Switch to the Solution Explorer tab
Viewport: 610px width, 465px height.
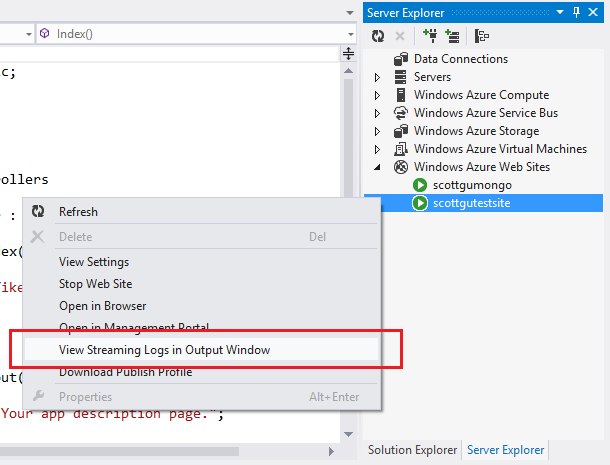click(412, 450)
